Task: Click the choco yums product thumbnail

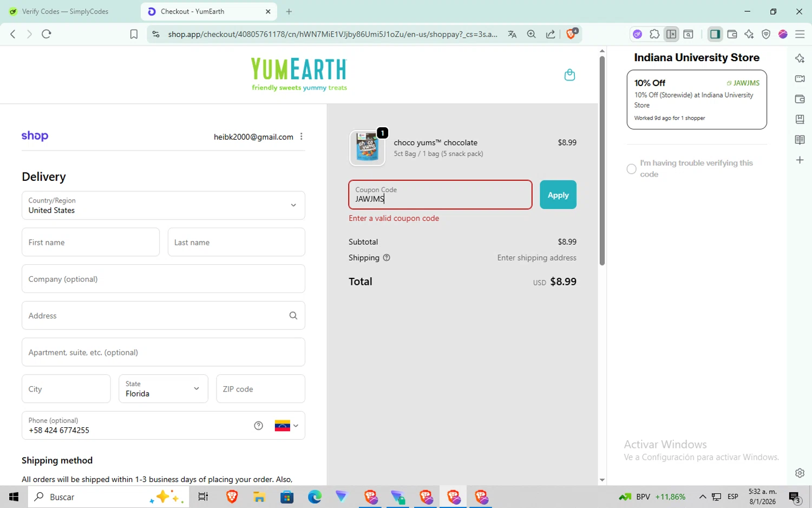Action: [x=367, y=148]
